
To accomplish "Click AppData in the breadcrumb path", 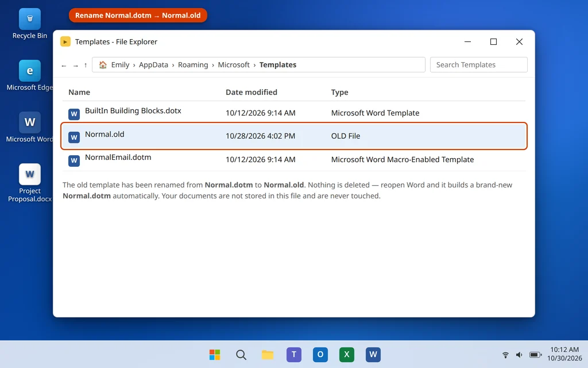I will click(153, 64).
